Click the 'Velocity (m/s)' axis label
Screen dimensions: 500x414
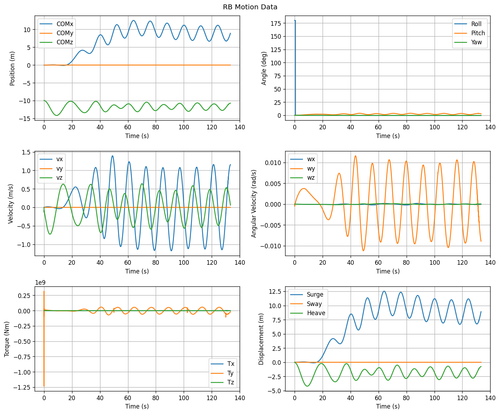tap(11, 203)
